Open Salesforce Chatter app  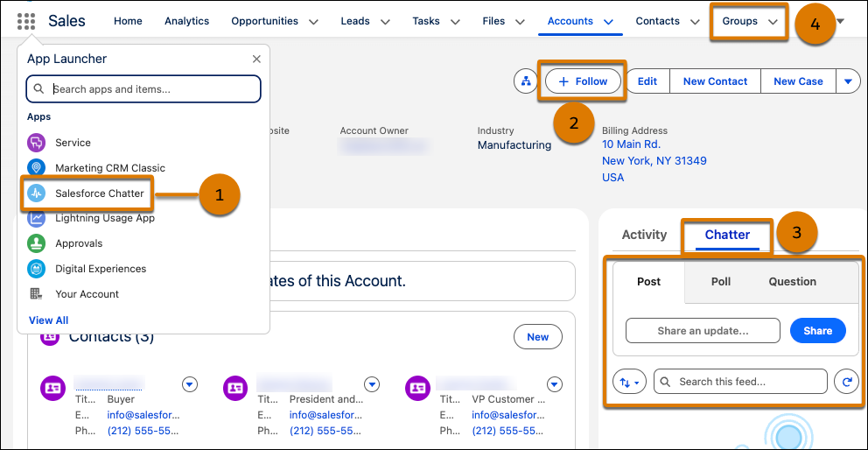click(x=86, y=193)
